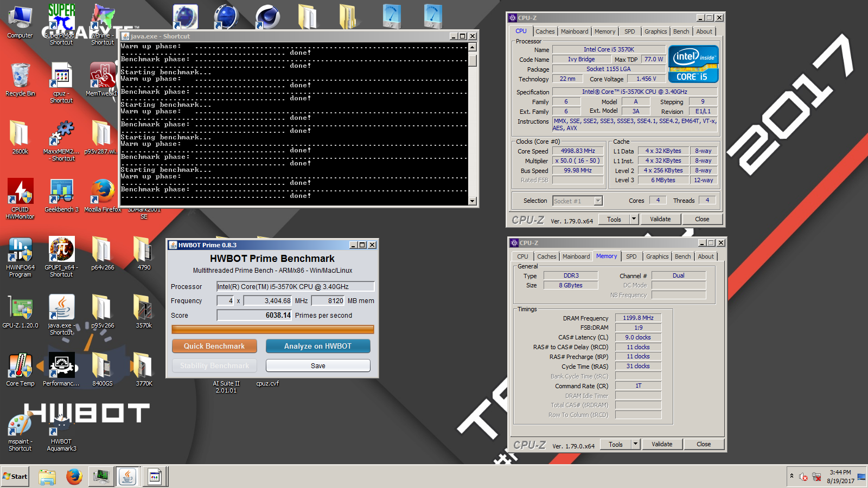Open the 3770K folder
The height and width of the screenshot is (488, 868).
(144, 369)
